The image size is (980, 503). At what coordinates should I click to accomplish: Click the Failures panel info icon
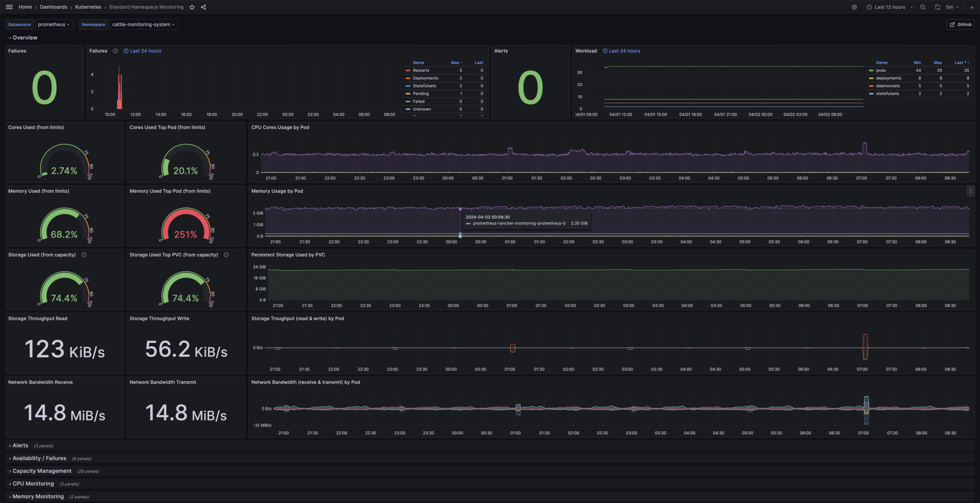[115, 51]
